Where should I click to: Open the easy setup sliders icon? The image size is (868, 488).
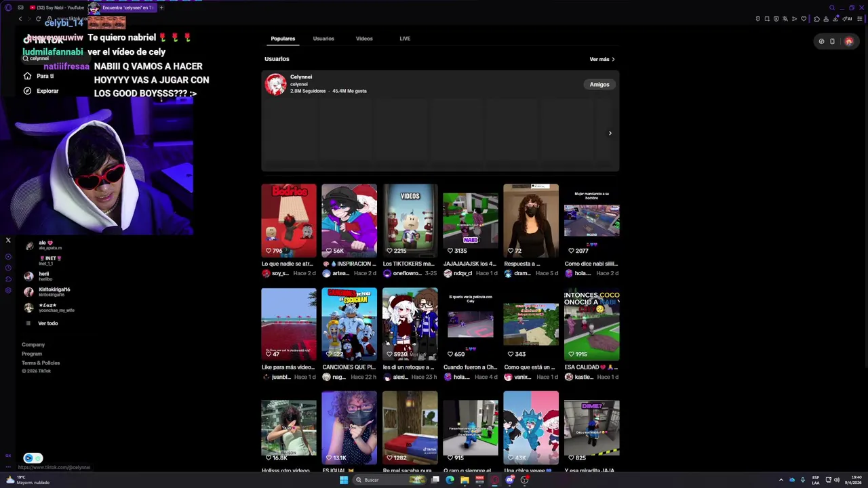coord(859,19)
